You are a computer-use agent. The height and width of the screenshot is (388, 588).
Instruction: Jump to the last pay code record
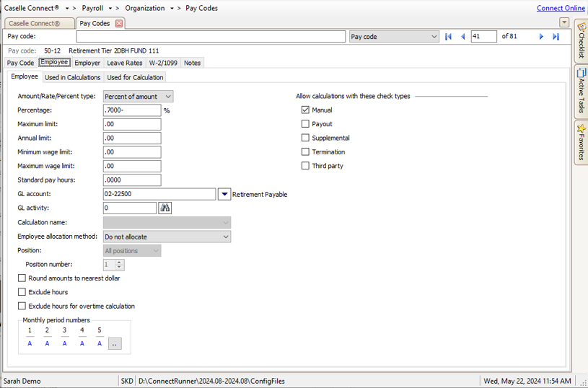tap(556, 37)
